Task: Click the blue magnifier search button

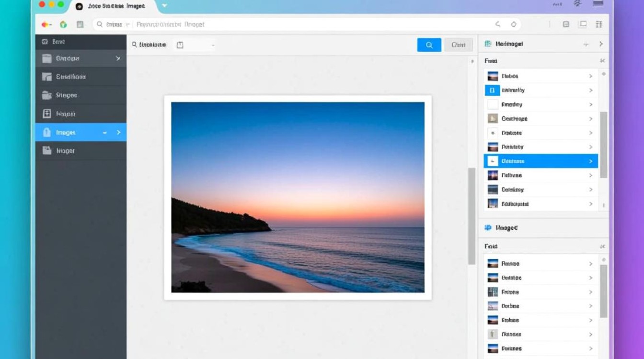Action: 429,45
